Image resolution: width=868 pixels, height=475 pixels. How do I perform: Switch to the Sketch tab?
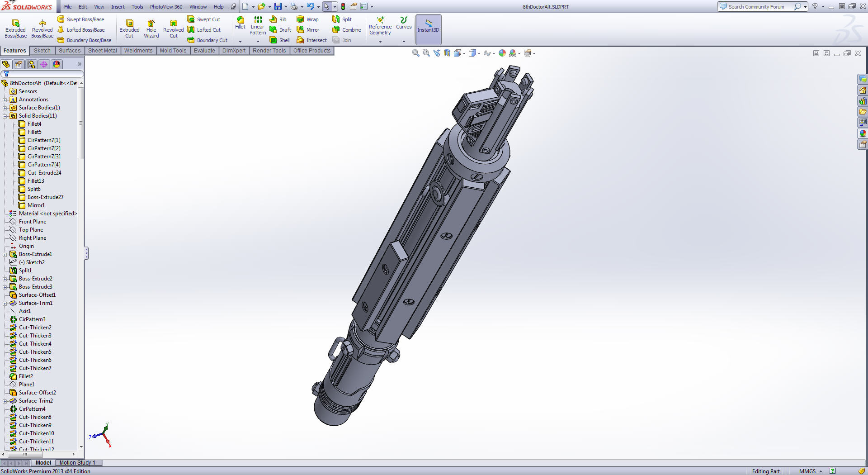[x=42, y=51]
